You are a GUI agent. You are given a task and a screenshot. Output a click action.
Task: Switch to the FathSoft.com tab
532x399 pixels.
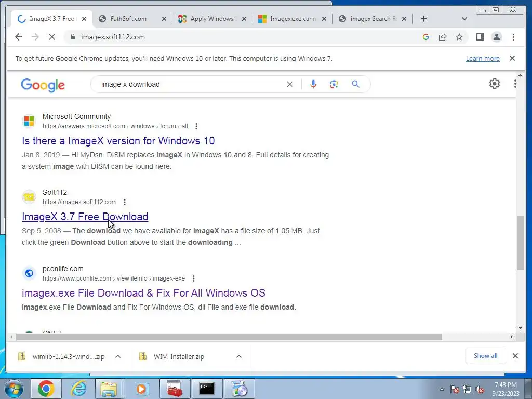(x=128, y=19)
